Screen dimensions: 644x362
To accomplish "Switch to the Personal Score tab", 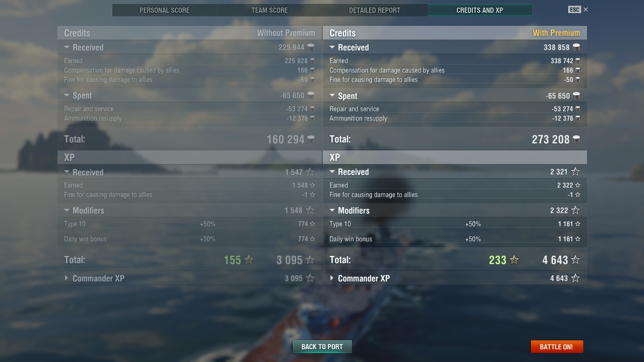I will tap(165, 10).
